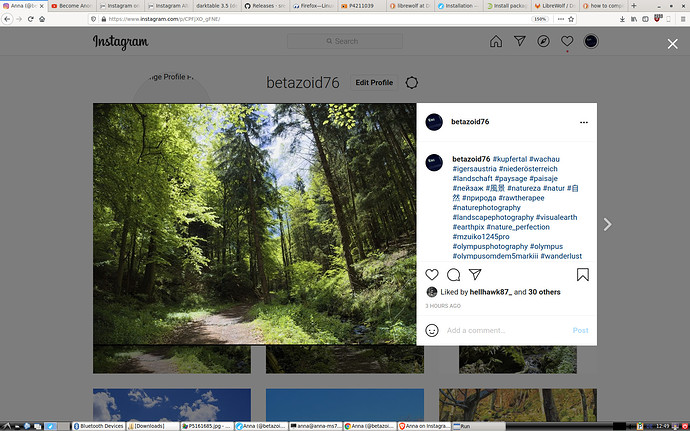Open post options three-dot menu
This screenshot has width=690, height=431.
pyautogui.click(x=582, y=122)
